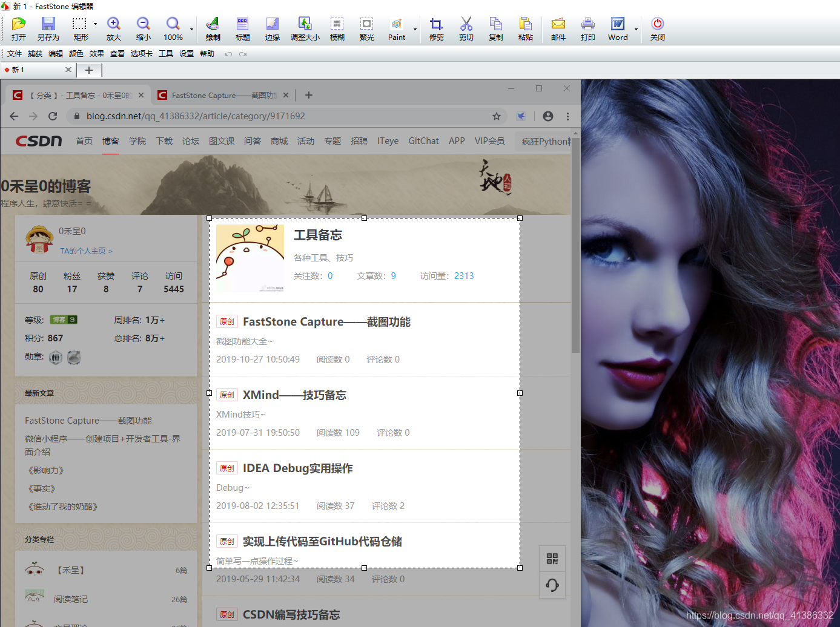This screenshot has width=840, height=627.
Task: Open the View (查看) menu
Action: tap(117, 54)
